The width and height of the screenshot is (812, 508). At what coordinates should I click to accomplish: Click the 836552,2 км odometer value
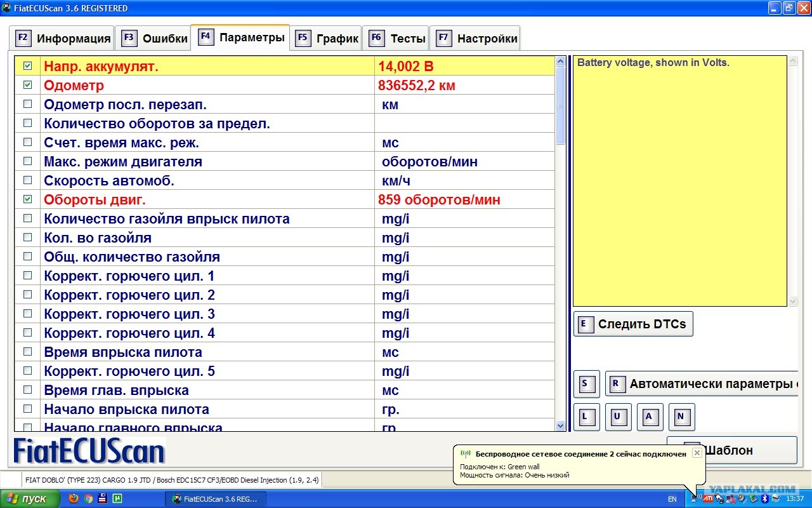click(x=417, y=85)
